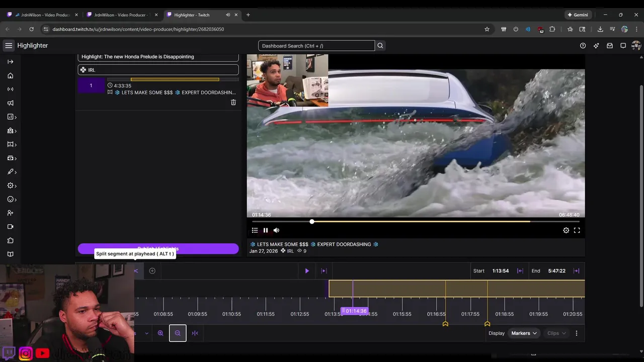
Task: Expand the Monetization sidebar section
Action: pyautogui.click(x=11, y=158)
